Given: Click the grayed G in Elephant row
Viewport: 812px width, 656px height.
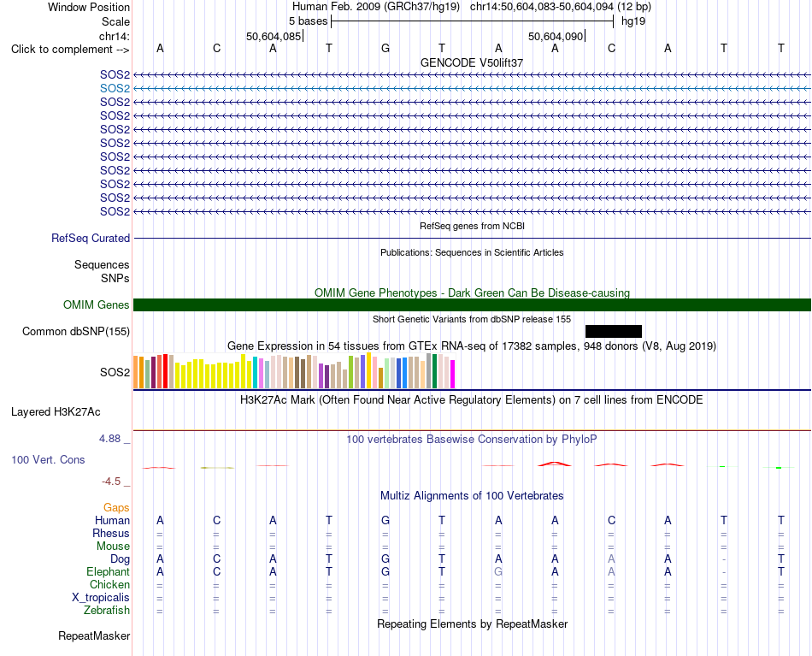Looking at the screenshot, I should point(498,571).
